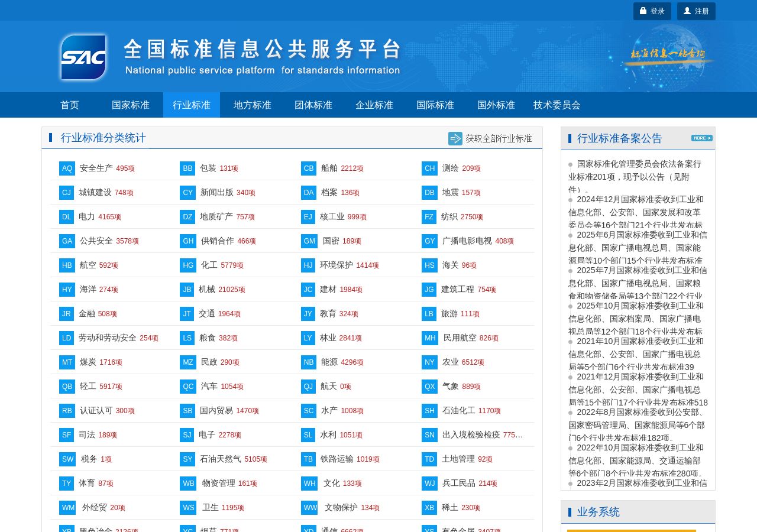The image size is (757, 532).
Task: Click the JR code badge for 金融
Action: coord(66,314)
